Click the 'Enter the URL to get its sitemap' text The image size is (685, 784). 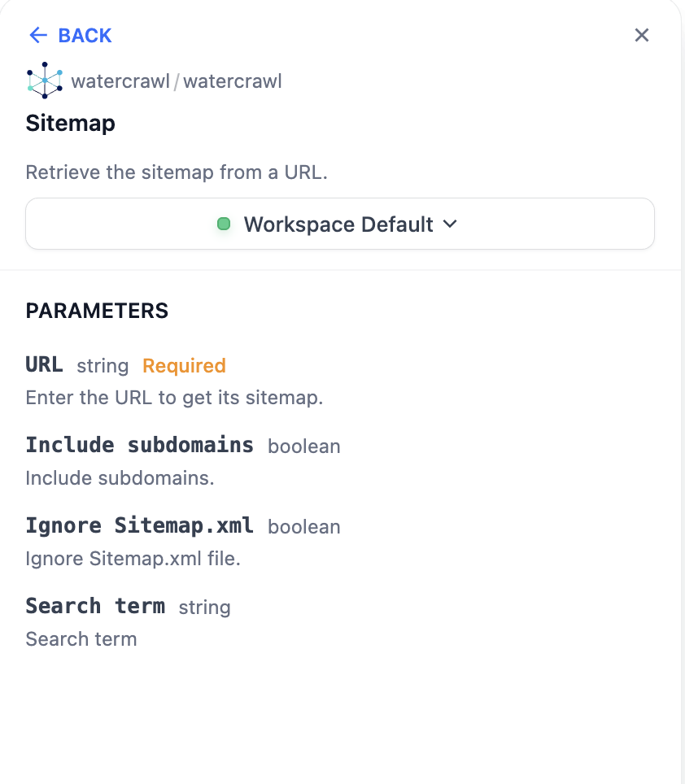tap(174, 398)
